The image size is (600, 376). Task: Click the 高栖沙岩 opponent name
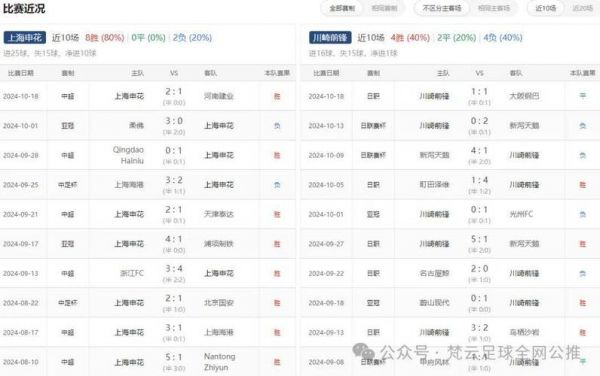point(524,332)
